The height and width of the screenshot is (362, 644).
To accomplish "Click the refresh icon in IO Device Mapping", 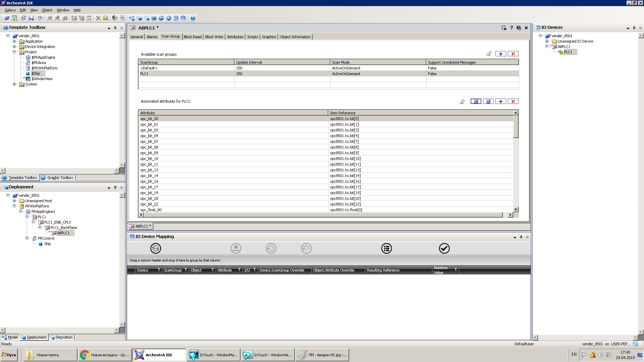I will point(156,248).
